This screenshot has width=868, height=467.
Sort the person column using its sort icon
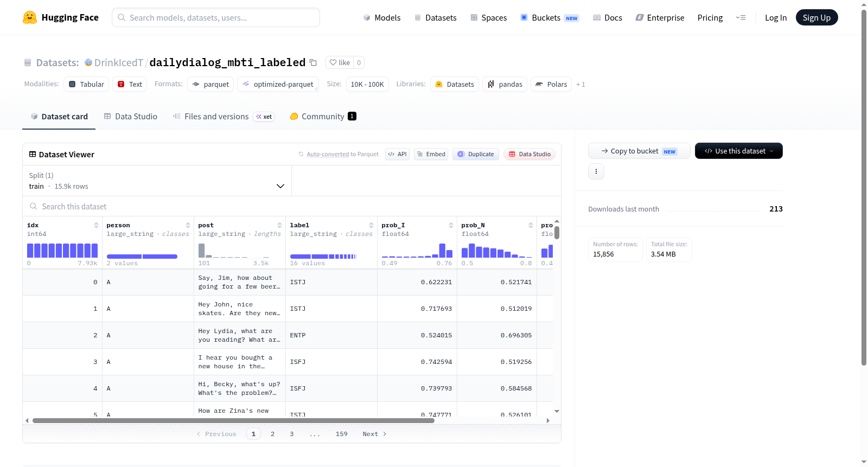point(188,225)
